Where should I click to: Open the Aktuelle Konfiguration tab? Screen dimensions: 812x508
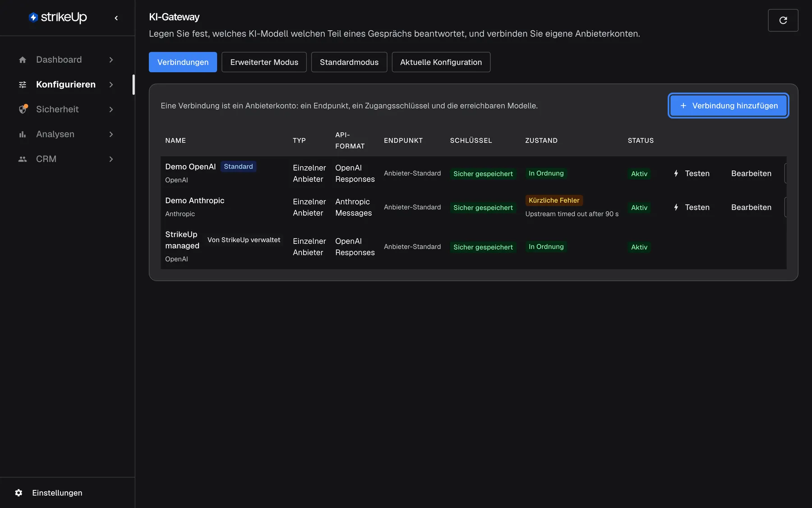(x=441, y=62)
